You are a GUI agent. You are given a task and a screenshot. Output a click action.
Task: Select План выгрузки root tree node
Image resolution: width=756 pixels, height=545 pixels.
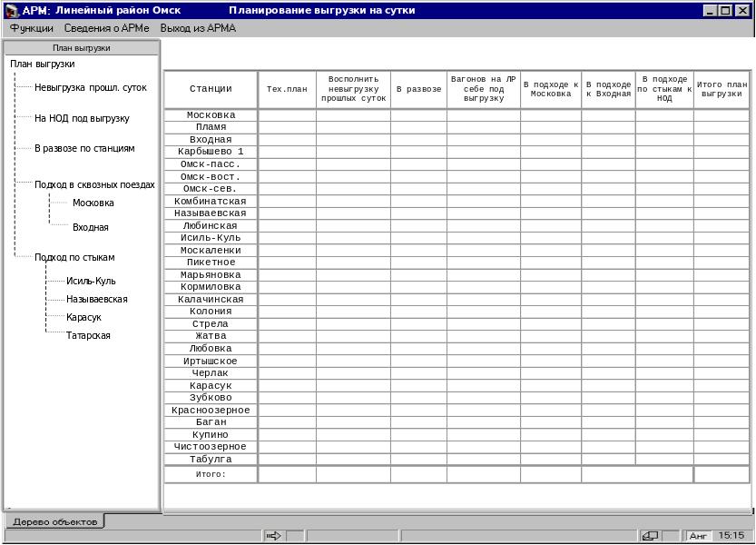coord(43,64)
